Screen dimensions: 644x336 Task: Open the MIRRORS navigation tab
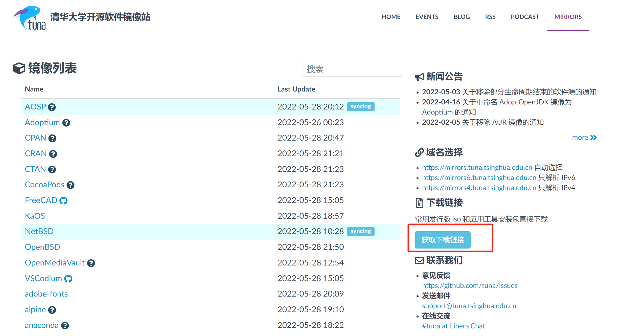pos(568,17)
